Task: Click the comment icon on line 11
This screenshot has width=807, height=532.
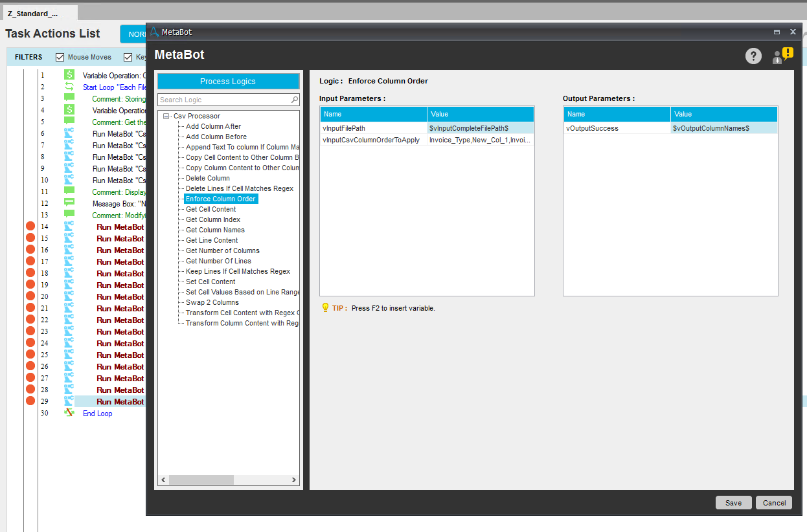Action: point(69,192)
